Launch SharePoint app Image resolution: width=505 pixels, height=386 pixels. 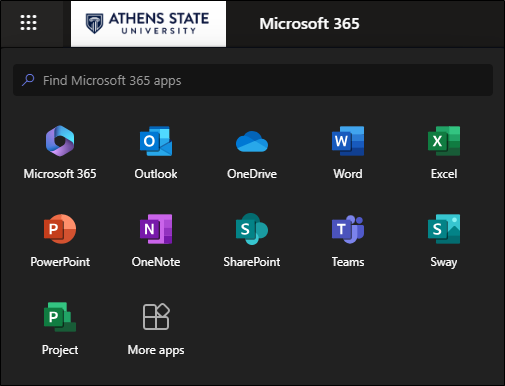(252, 229)
